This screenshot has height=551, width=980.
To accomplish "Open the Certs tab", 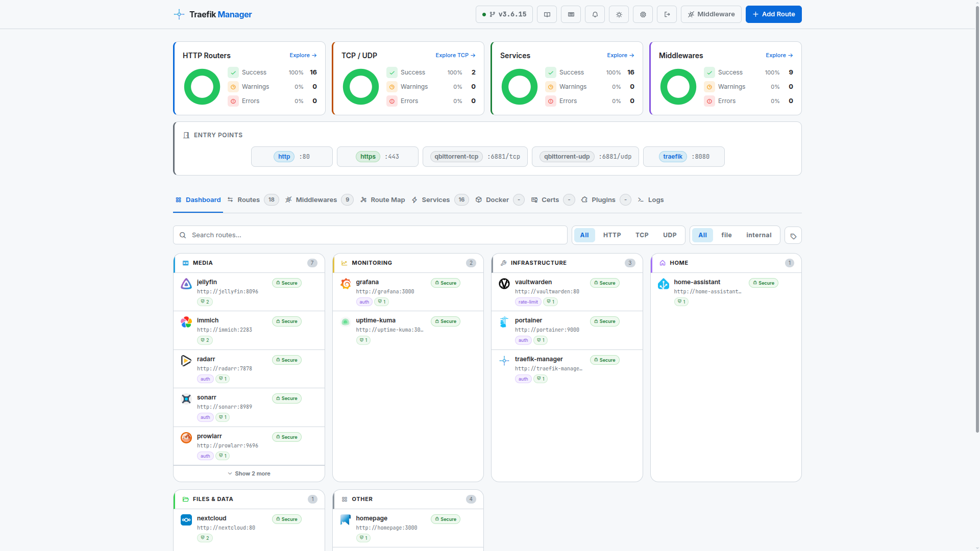I will (553, 200).
